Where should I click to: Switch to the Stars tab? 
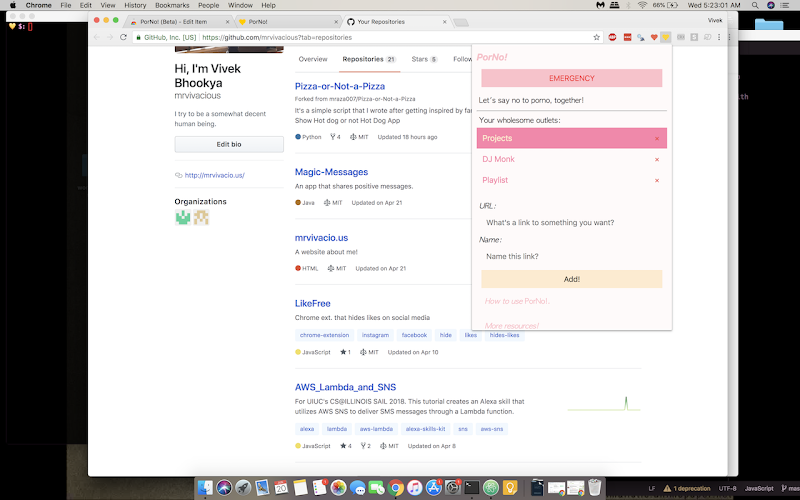424,59
